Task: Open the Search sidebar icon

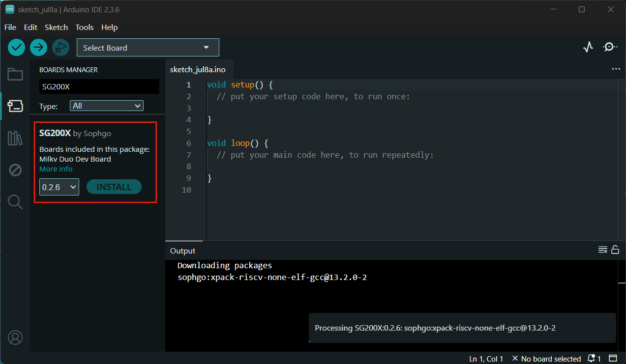Action: click(15, 202)
